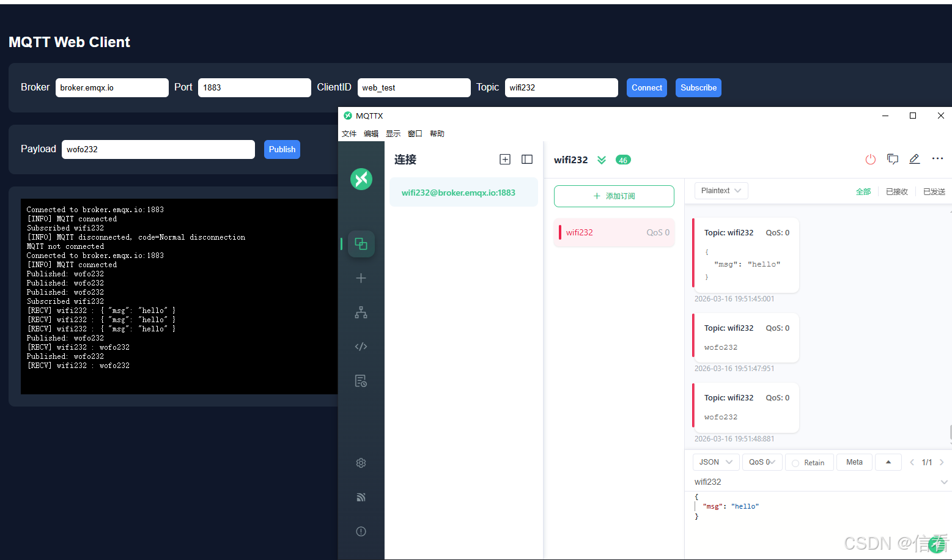Open the 窗口 menu
The height and width of the screenshot is (560, 952).
coord(415,134)
